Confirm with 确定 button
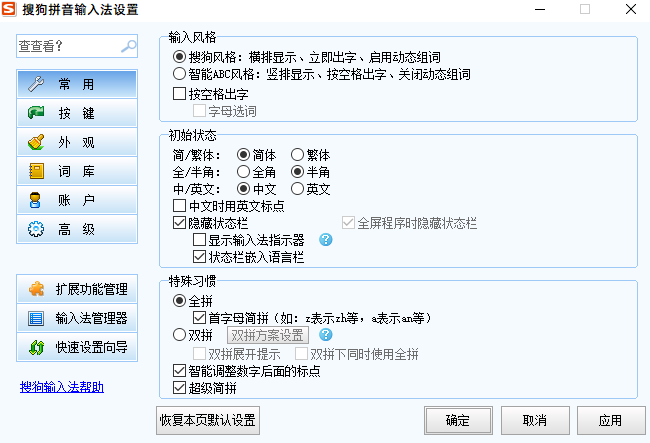The image size is (650, 443). 458,421
